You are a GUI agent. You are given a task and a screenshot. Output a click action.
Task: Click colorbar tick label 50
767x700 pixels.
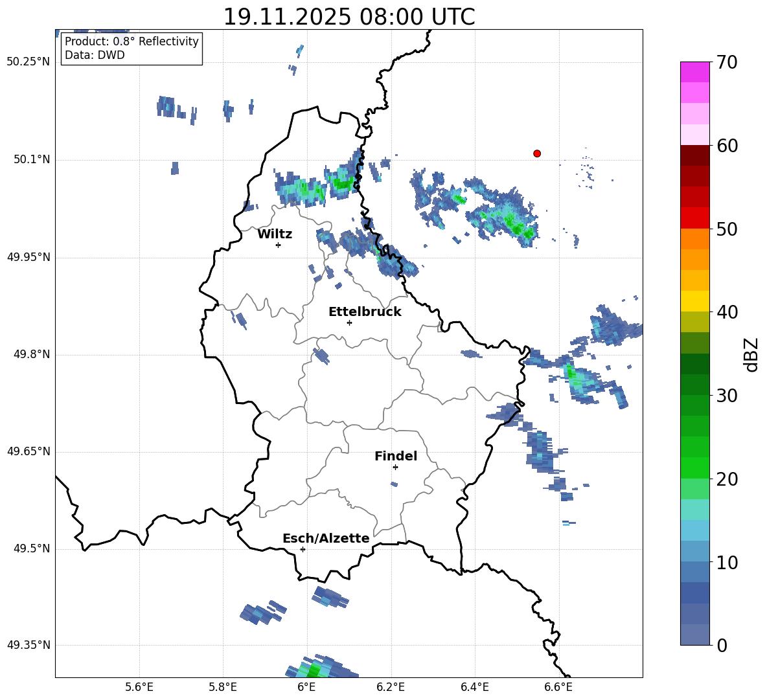pos(727,229)
